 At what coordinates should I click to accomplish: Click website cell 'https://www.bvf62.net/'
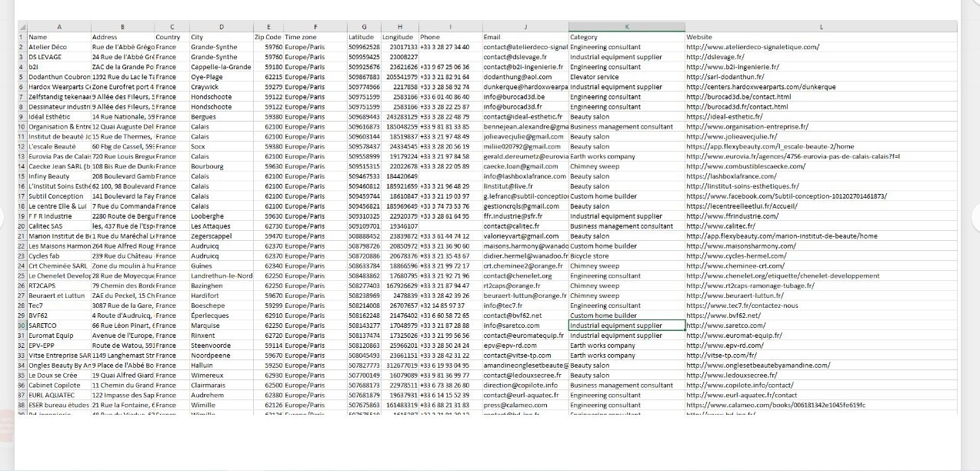pos(821,316)
